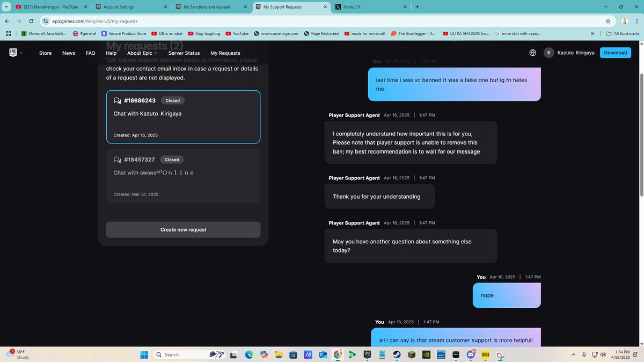Click the Epic Games logo
Viewport: 644px width, 362px height.
(13, 53)
